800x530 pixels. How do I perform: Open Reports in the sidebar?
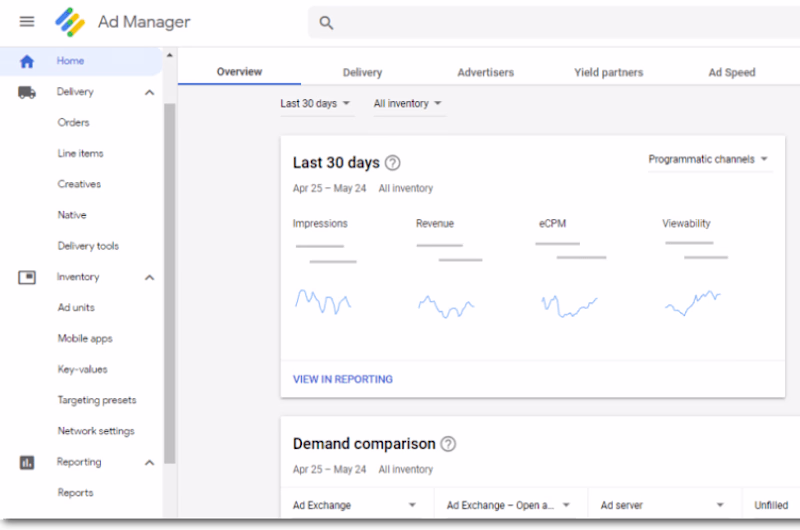coord(76,493)
